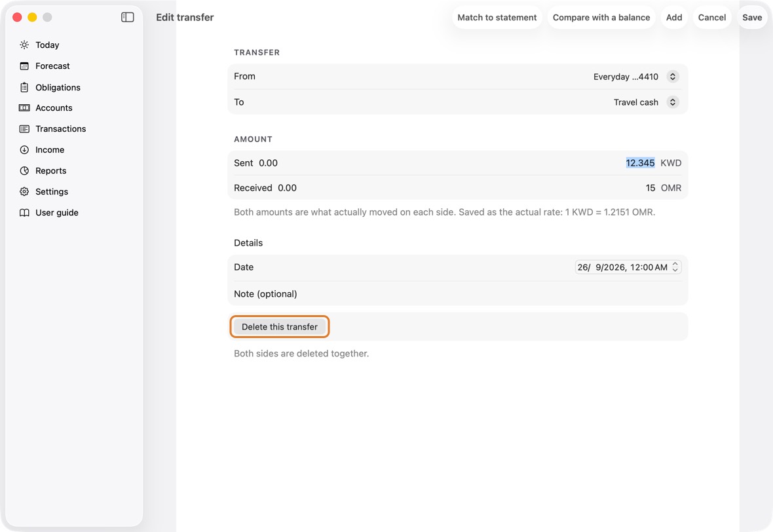Click the Transactions list icon
773x532 pixels.
point(24,128)
